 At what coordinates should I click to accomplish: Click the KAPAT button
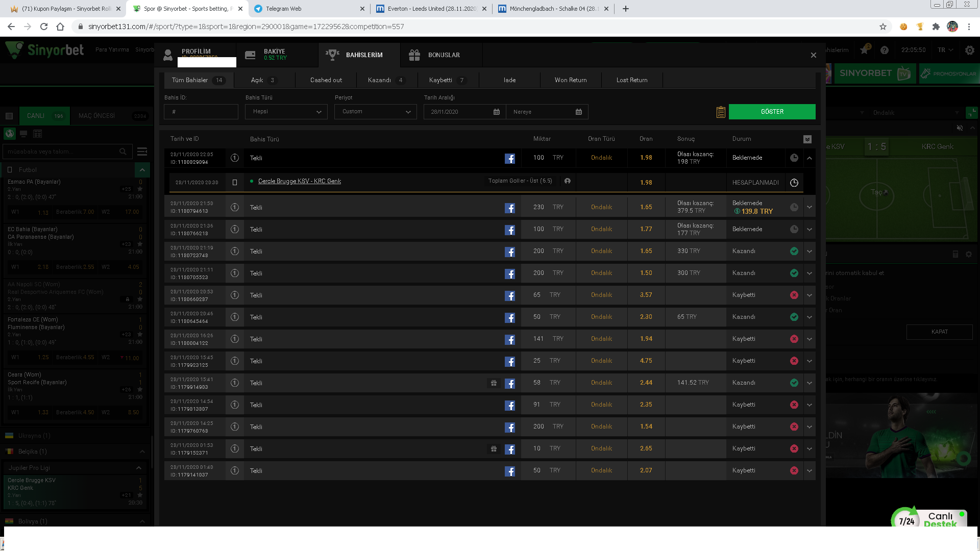coord(940,332)
